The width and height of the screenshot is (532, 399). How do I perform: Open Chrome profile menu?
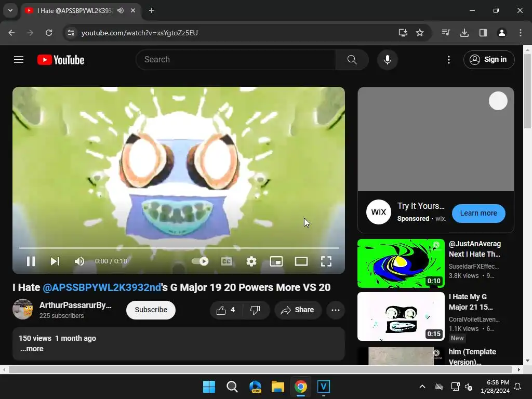coord(502,33)
